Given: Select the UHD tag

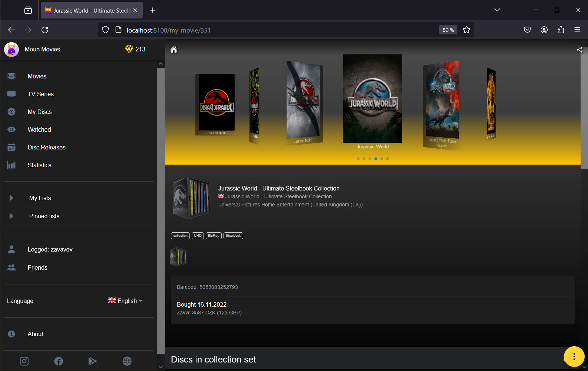Looking at the screenshot, I should pyautogui.click(x=198, y=236).
